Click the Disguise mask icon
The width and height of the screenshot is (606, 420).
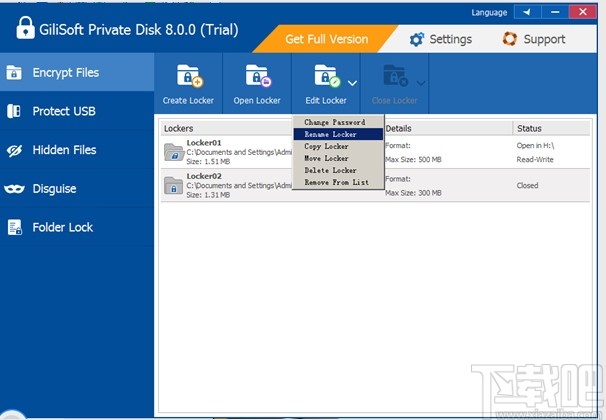(x=14, y=189)
